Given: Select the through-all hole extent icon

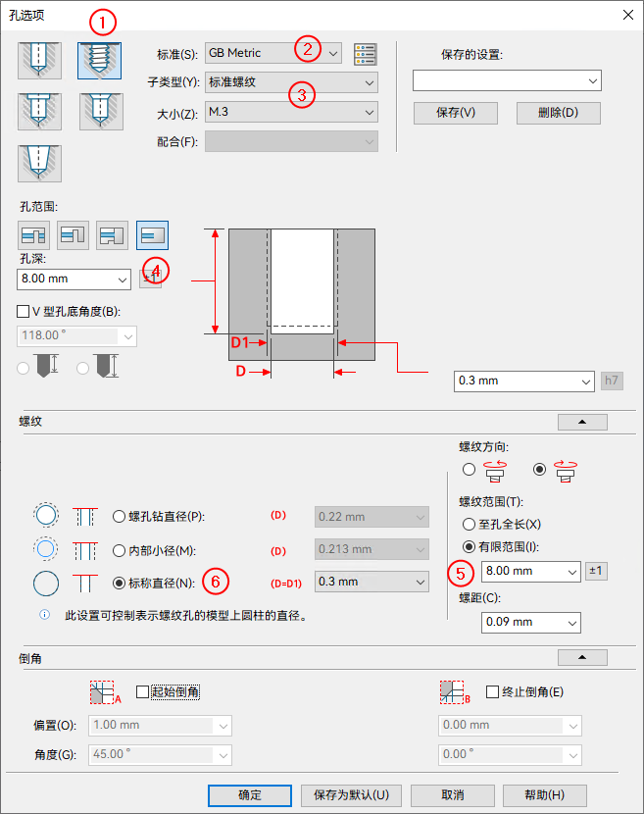Looking at the screenshot, I should click(x=33, y=235).
